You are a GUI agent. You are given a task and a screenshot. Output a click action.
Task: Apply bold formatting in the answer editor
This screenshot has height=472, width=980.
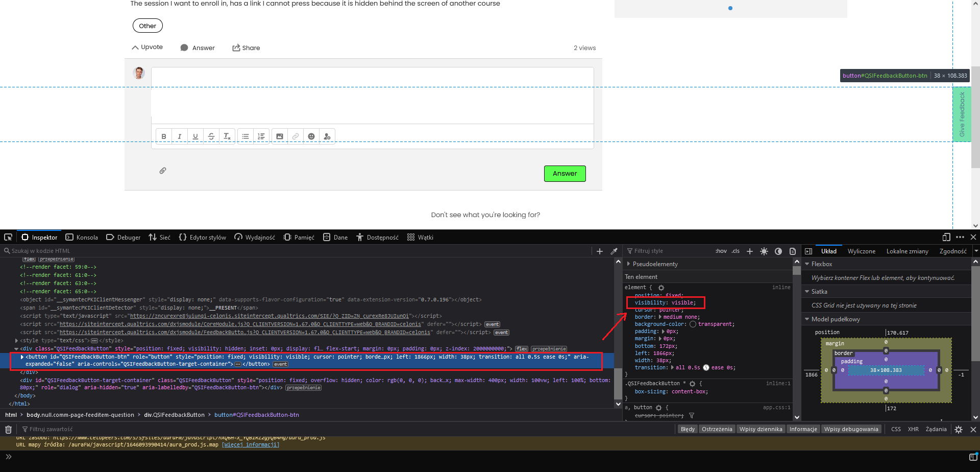(x=164, y=136)
